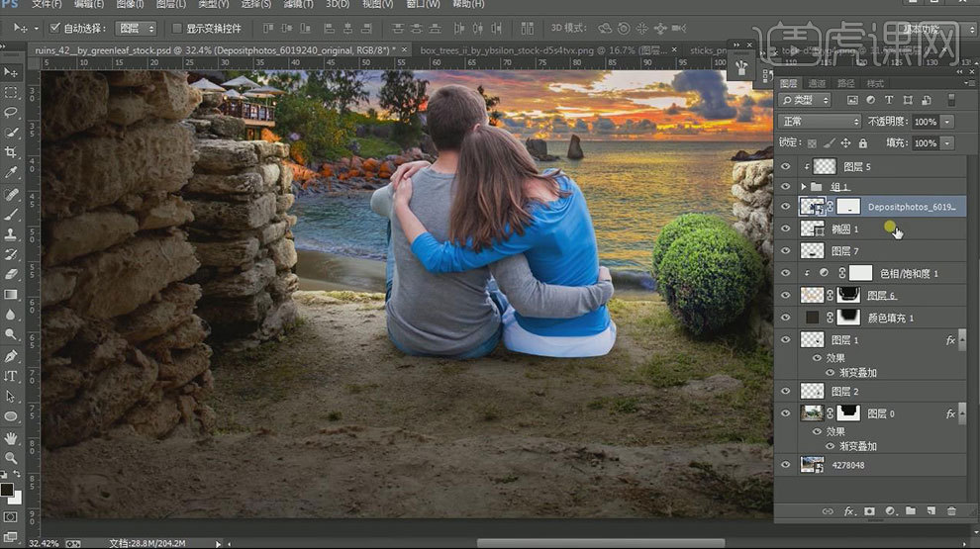Image resolution: width=980 pixels, height=549 pixels.
Task: Create new adjustment layer icon
Action: coord(891,510)
